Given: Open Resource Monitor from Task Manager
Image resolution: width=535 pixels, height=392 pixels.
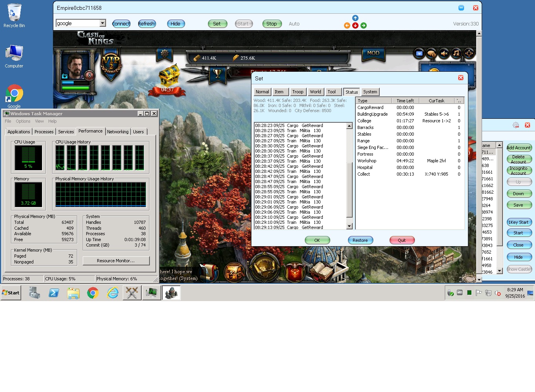Looking at the screenshot, I should tap(116, 261).
